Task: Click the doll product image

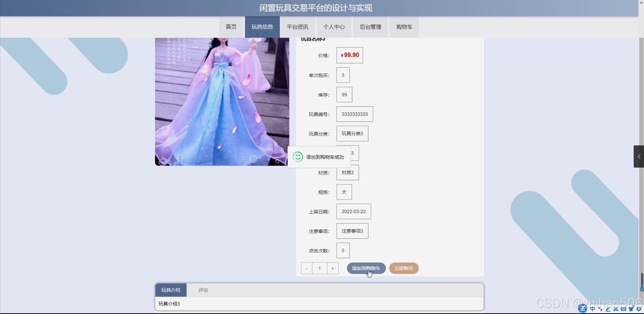Action: pyautogui.click(x=222, y=102)
